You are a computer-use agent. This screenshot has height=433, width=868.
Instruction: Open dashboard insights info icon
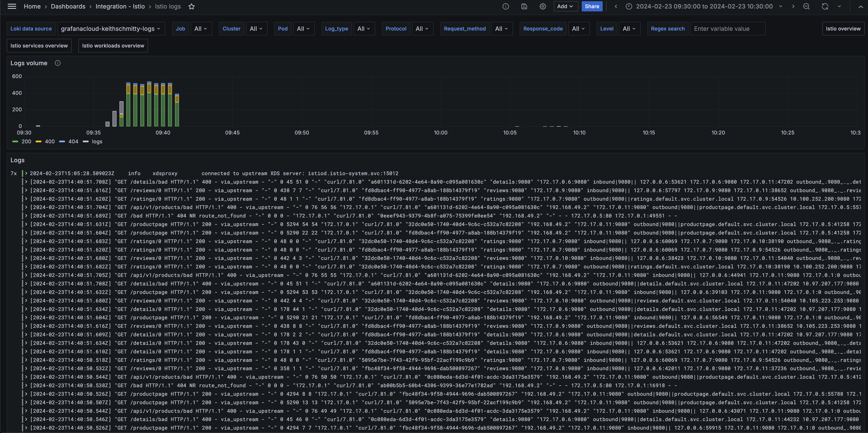(x=505, y=6)
